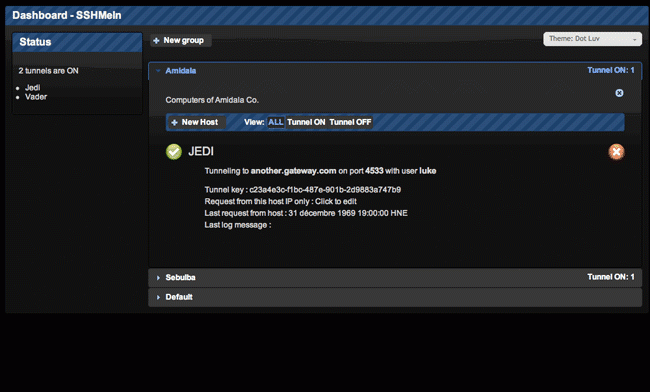Click the orange delete icon for JEDI host
Viewport: 650px width, 392px height.
pyautogui.click(x=616, y=152)
